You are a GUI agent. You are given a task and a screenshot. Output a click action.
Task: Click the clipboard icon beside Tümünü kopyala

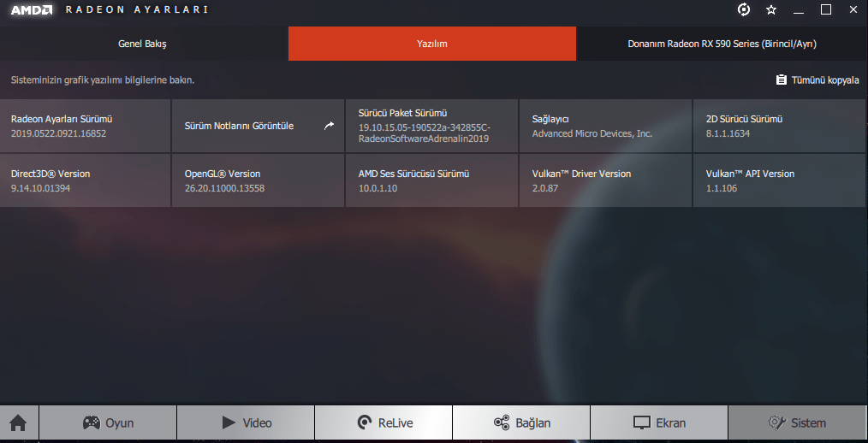tap(781, 80)
